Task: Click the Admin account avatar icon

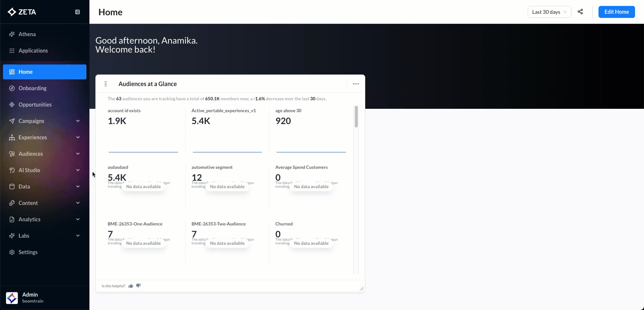Action: click(12, 298)
